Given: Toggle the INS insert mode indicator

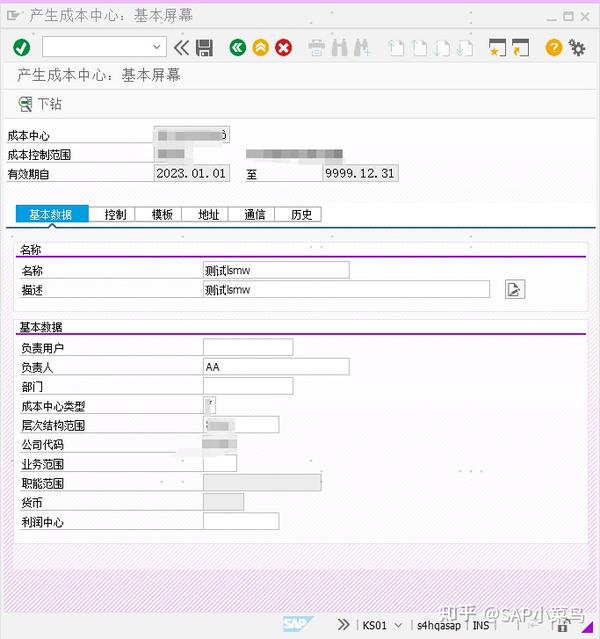Looking at the screenshot, I should pos(481,625).
